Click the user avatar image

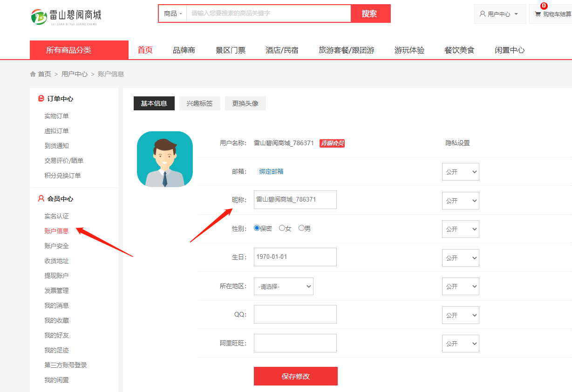(x=164, y=159)
